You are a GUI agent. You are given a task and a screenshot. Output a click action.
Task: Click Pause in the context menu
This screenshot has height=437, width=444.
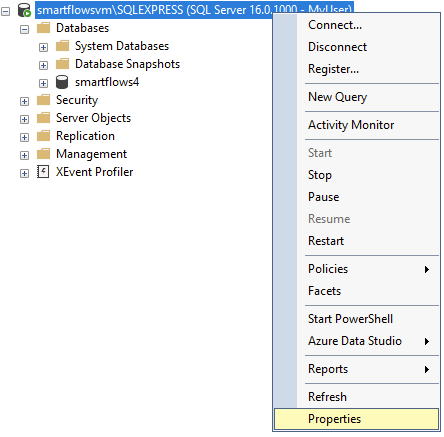pyautogui.click(x=356, y=197)
